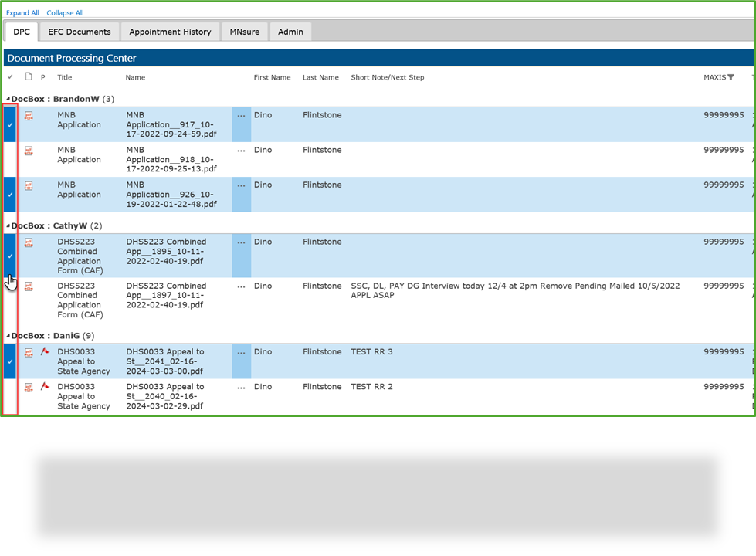This screenshot has height=556, width=756.
Task: Click the PDF icon on MNB Application 926 row
Action: coord(28,185)
